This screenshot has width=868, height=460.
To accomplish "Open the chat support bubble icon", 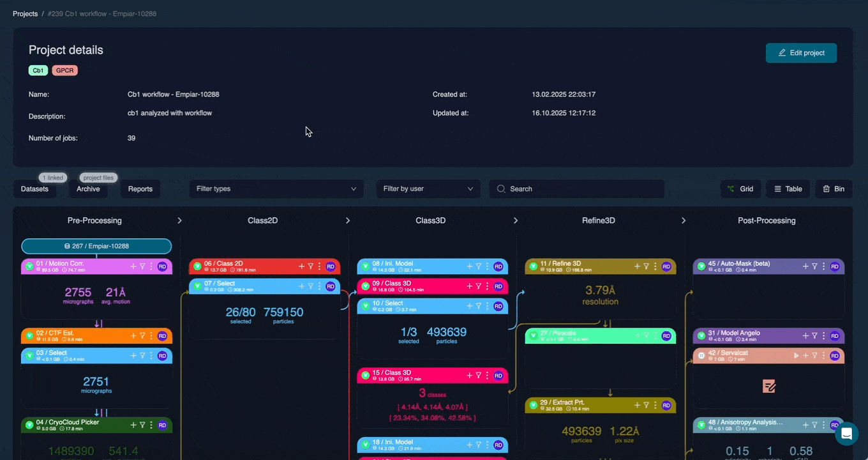I will point(846,434).
